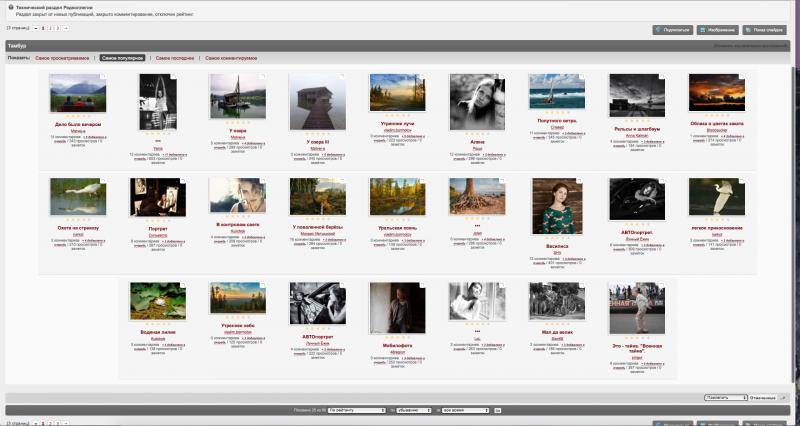Open the 'У озера' sailboat photo thumbnail
The width and height of the screenshot is (800, 426).
tap(238, 96)
